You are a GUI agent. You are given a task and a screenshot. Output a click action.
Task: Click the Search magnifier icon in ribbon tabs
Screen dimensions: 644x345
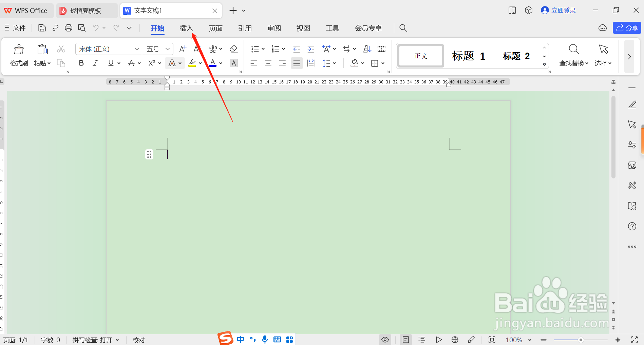click(x=403, y=28)
